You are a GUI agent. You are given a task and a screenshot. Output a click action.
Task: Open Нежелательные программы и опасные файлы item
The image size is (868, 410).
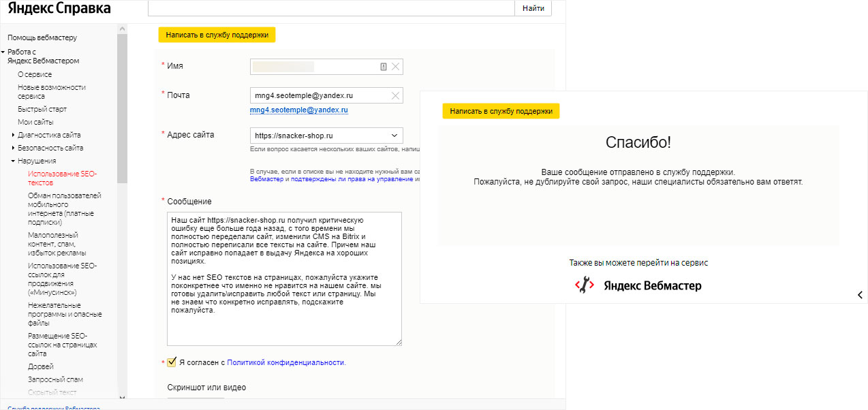coord(65,314)
